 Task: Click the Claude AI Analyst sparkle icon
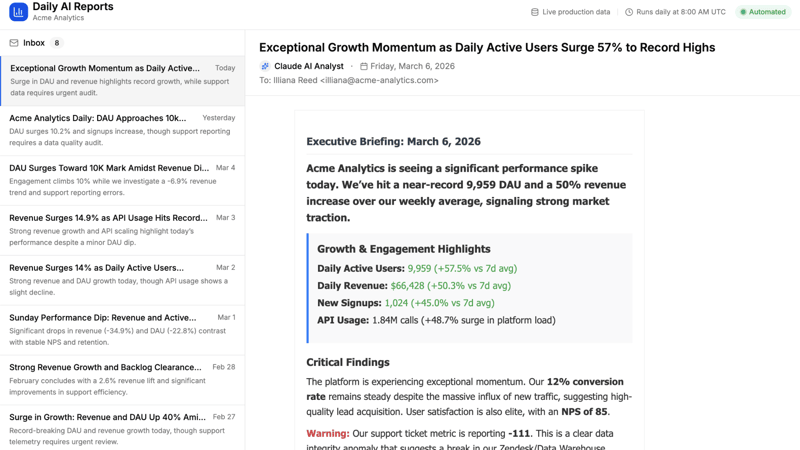pos(265,66)
